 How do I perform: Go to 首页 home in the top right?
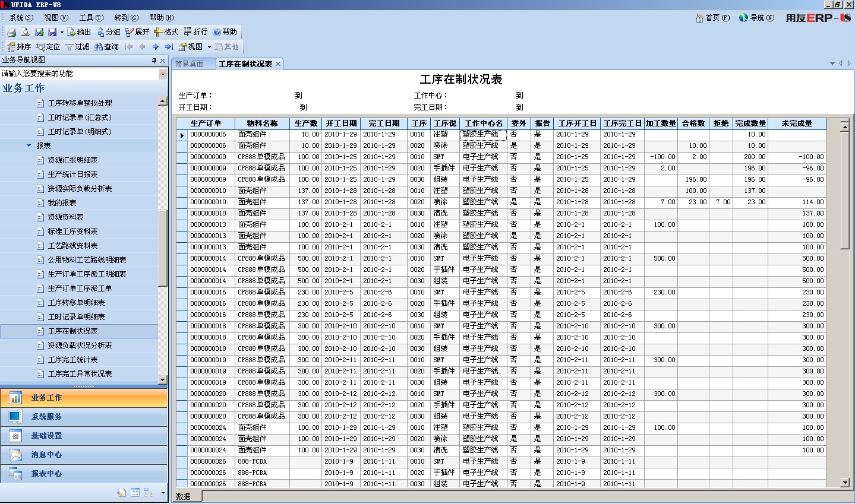(712, 18)
